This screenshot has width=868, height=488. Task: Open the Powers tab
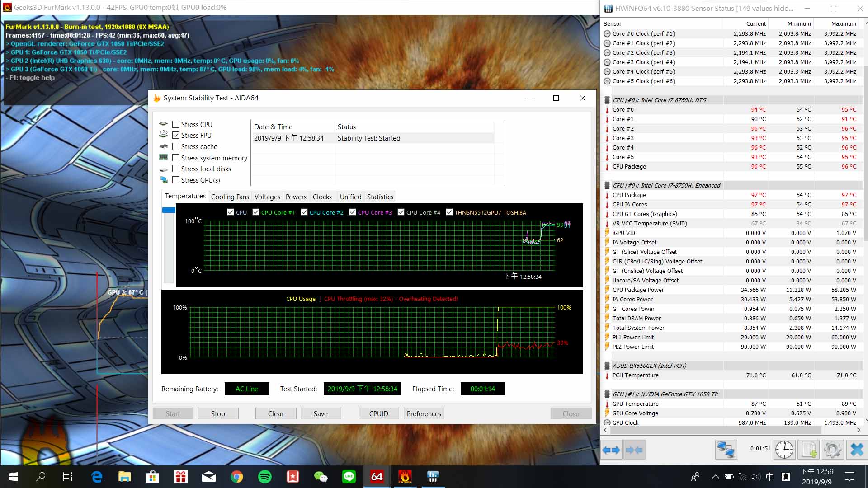[296, 197]
